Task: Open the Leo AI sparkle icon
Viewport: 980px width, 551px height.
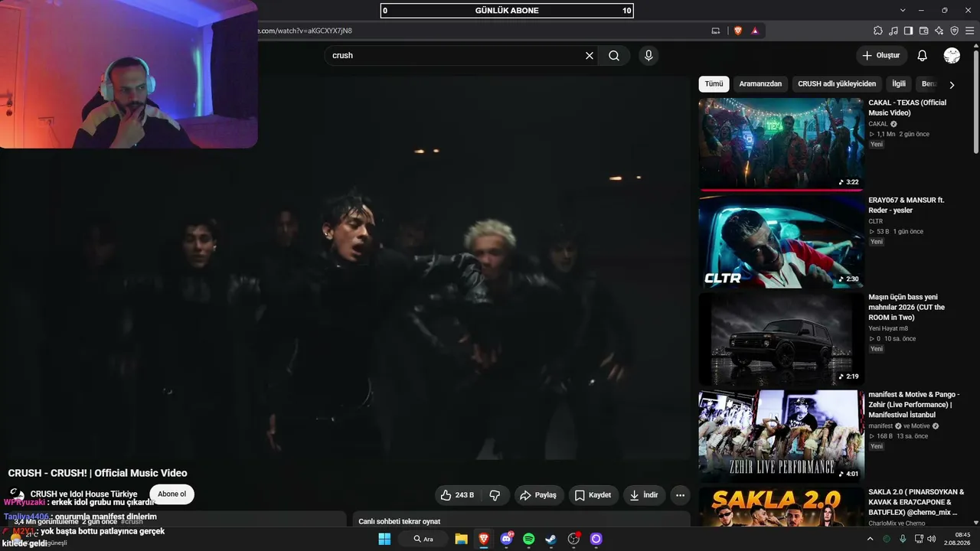Action: 939,31
